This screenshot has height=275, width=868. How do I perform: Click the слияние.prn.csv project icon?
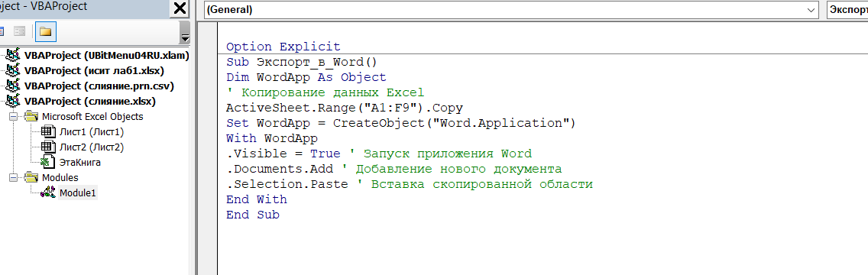[x=12, y=86]
